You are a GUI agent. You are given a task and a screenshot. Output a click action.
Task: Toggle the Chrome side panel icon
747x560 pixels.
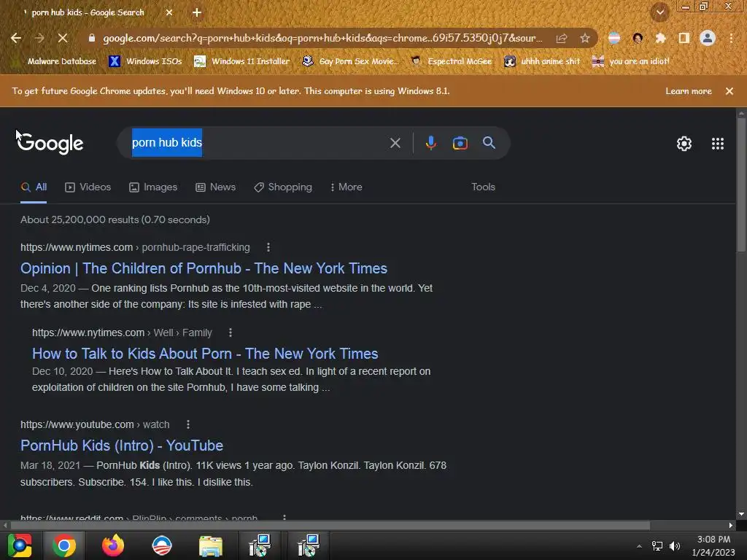[684, 39]
